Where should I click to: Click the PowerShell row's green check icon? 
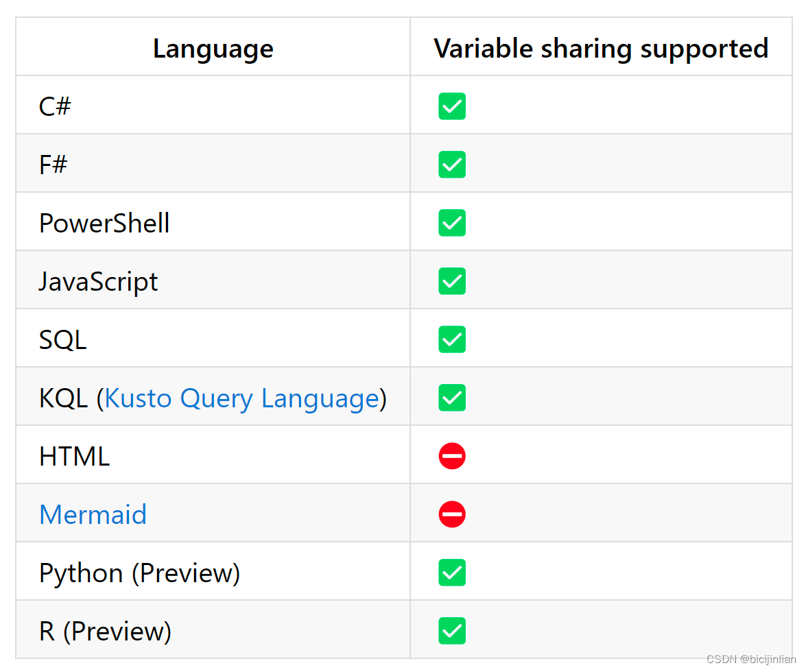point(452,223)
